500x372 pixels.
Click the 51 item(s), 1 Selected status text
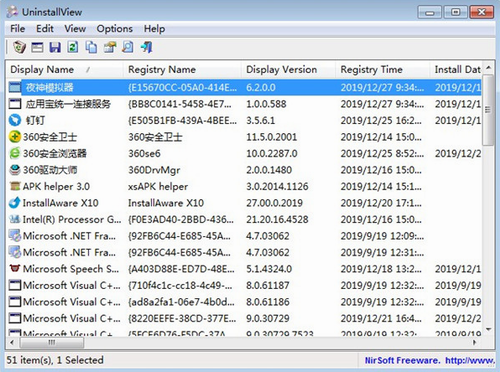[55, 360]
